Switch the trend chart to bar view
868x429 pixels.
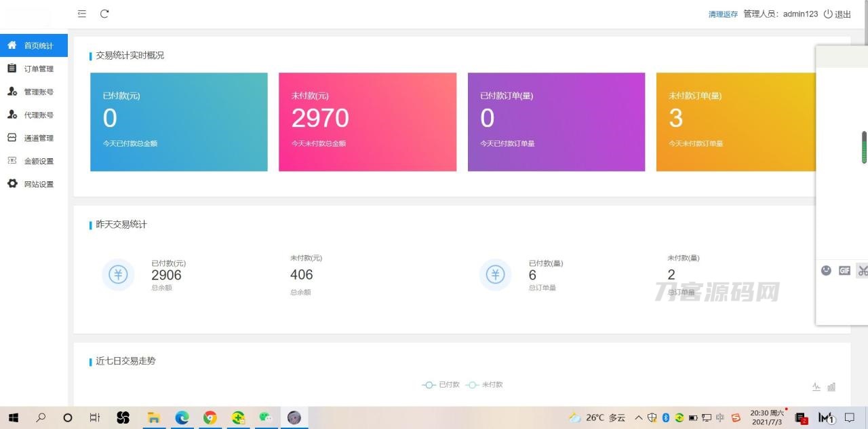click(x=831, y=386)
